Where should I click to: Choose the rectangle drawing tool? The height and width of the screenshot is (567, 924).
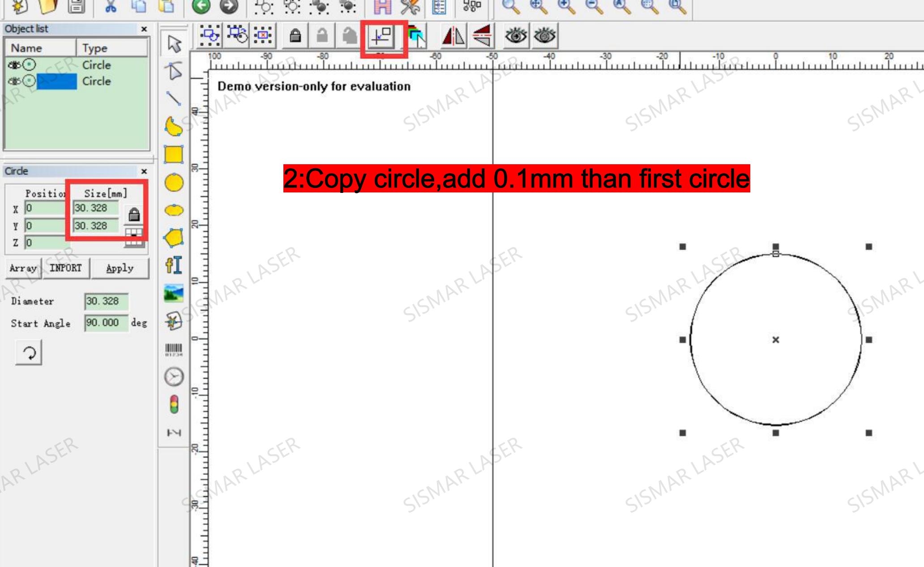(x=174, y=154)
